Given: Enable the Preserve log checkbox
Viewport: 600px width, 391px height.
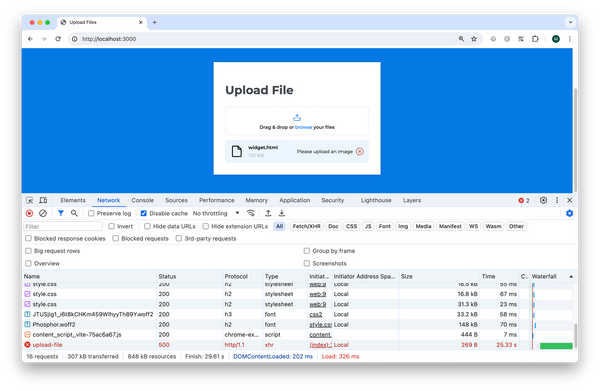Looking at the screenshot, I should pyautogui.click(x=91, y=213).
